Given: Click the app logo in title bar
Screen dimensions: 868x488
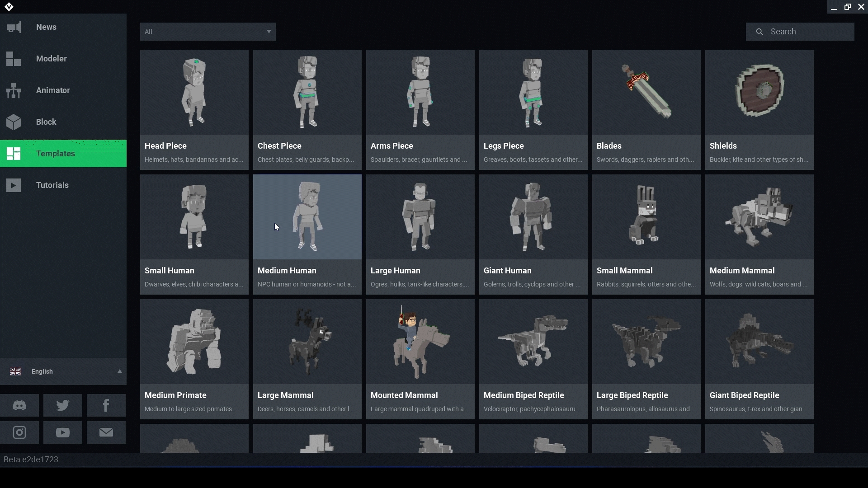Looking at the screenshot, I should (9, 7).
